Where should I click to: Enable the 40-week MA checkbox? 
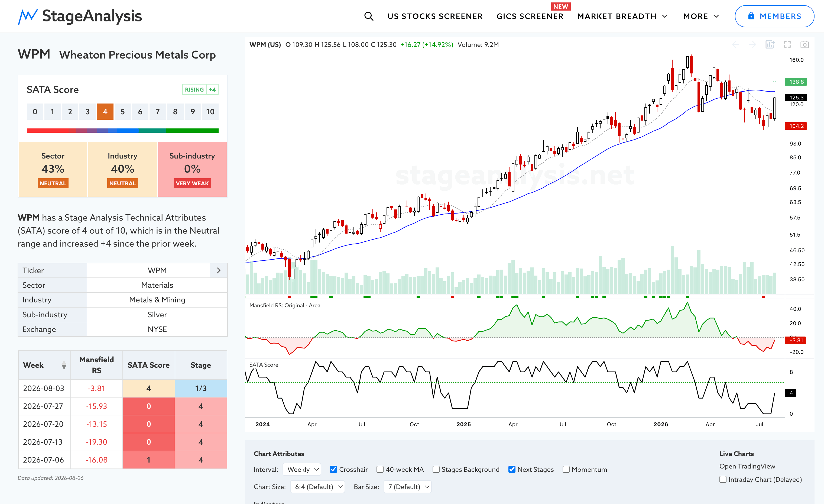coord(380,469)
